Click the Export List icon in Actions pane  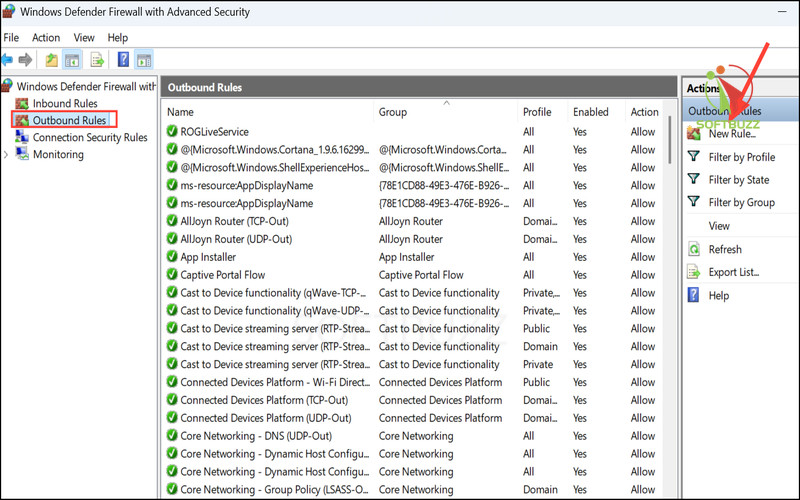tap(694, 272)
